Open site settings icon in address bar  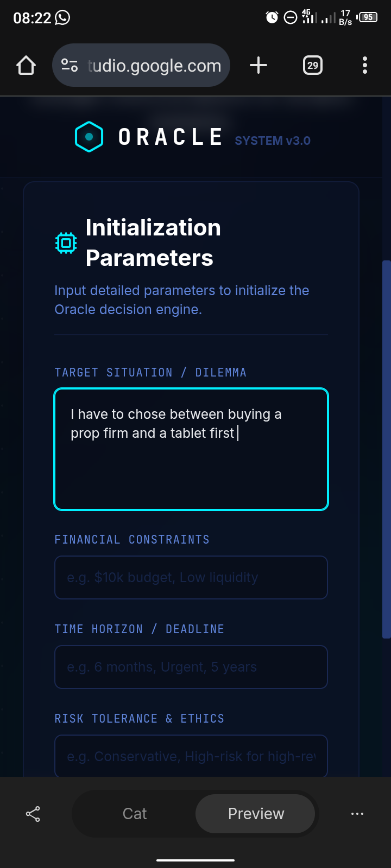(x=70, y=66)
